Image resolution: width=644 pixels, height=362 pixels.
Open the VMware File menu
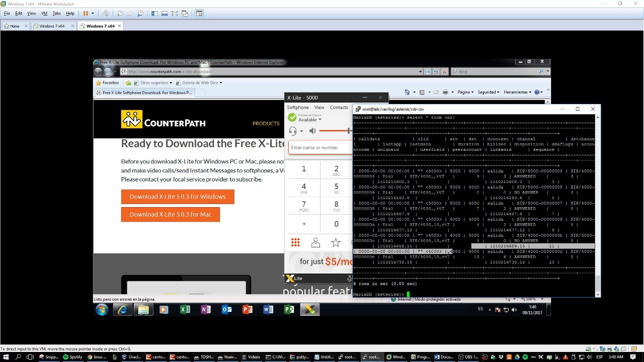pos(7,14)
